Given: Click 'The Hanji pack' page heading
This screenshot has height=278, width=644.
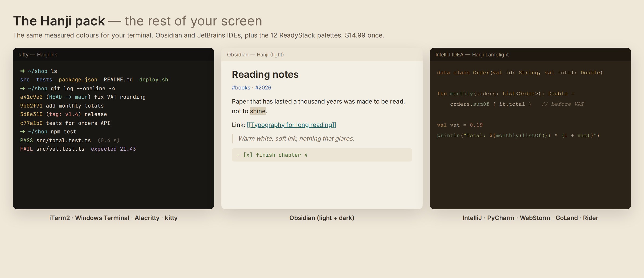Looking at the screenshot, I should point(59,21).
